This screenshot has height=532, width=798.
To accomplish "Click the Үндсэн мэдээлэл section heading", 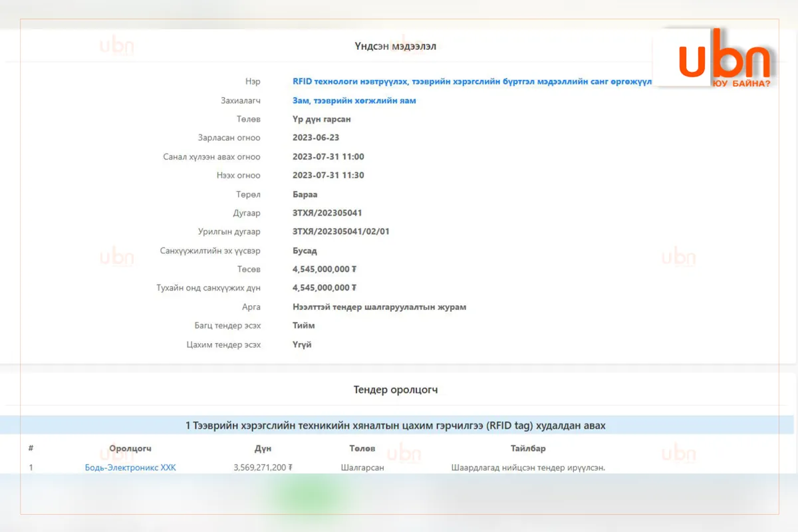I will (396, 46).
